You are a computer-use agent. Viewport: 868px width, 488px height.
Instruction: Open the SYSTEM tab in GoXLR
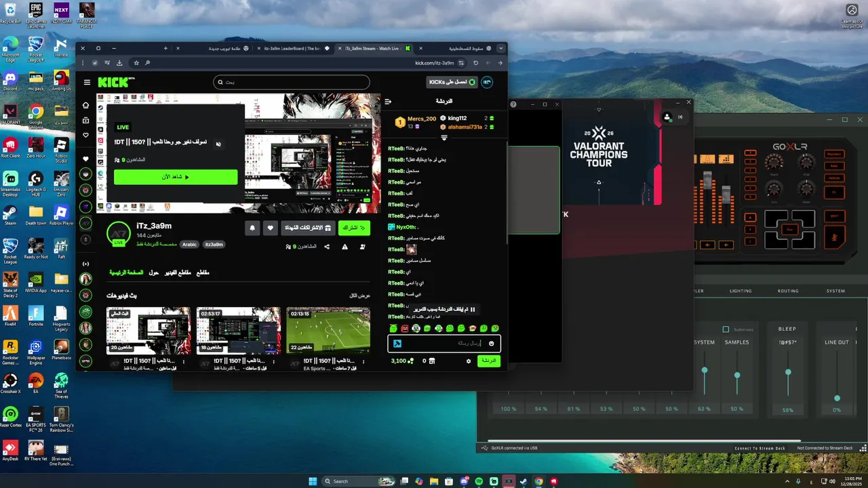[835, 291]
